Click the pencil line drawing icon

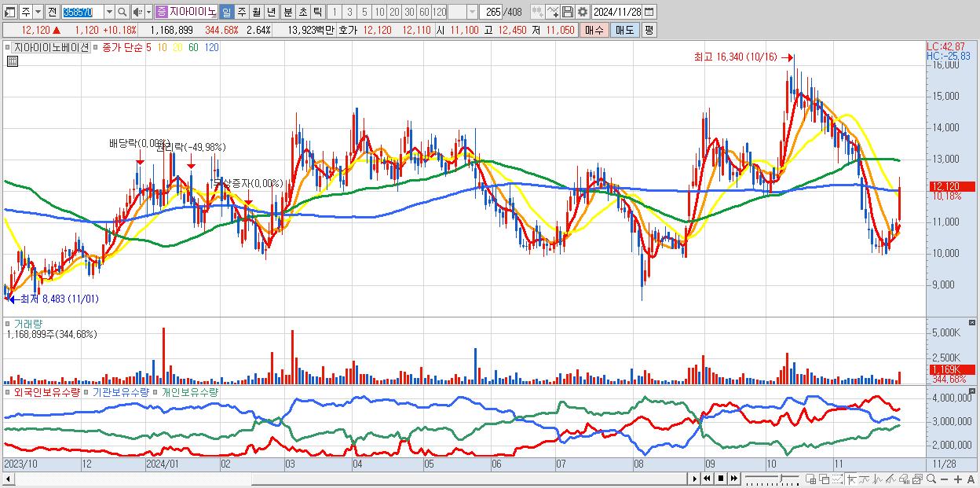pos(890,479)
